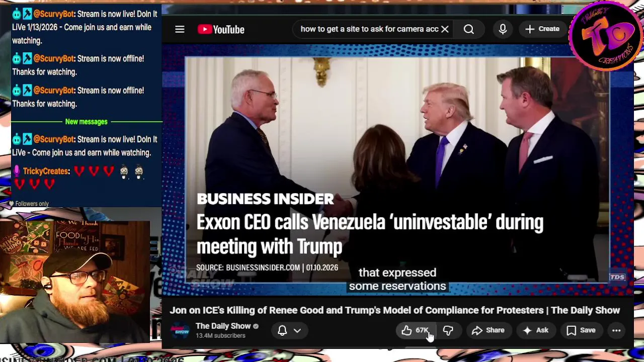Viewport: 644px width, 362px height.
Task: Click the New messages chat divider
Action: click(86, 122)
